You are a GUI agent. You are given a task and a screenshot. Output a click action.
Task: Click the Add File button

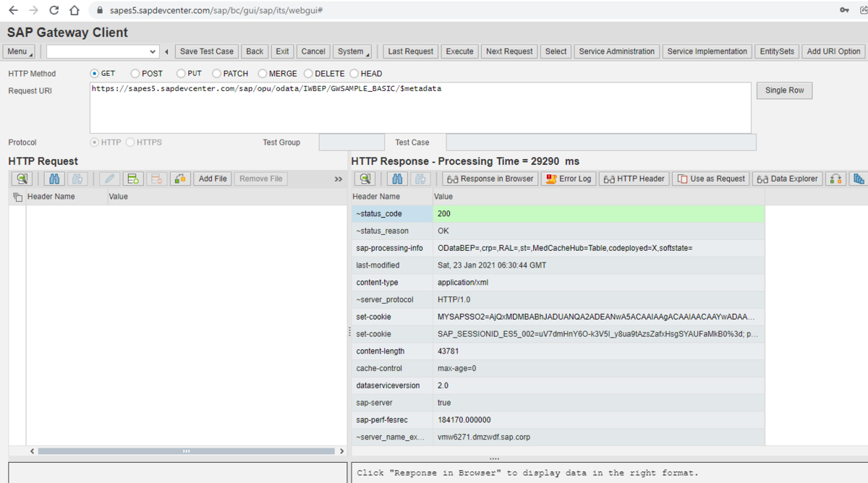click(213, 179)
